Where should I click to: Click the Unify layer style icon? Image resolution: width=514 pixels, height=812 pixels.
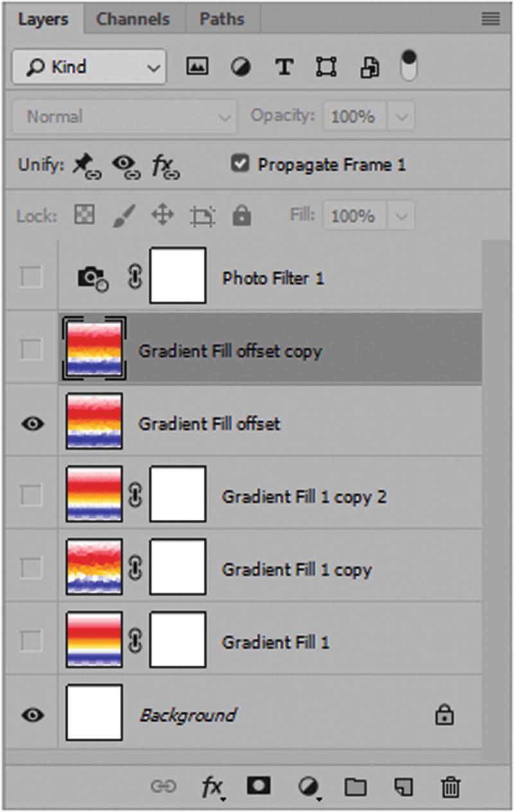(163, 166)
